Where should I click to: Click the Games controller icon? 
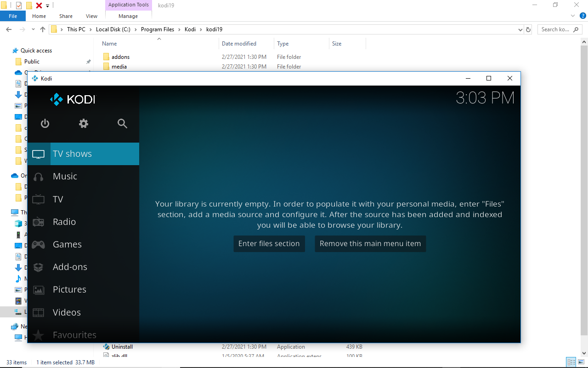[39, 244]
